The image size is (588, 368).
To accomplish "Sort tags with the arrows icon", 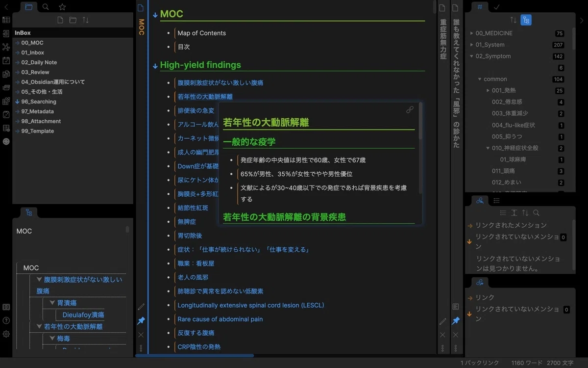I will coord(513,20).
